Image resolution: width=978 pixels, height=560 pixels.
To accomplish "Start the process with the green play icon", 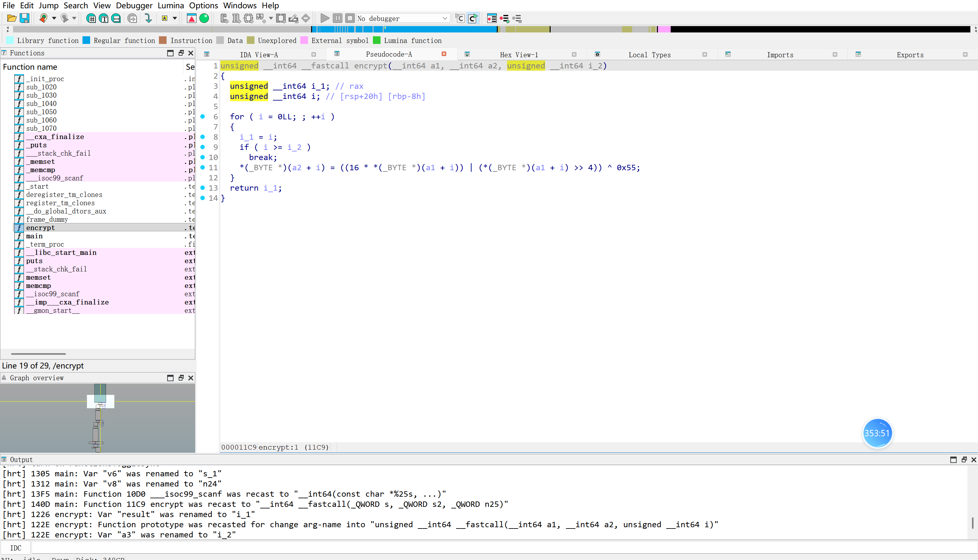I will coord(325,18).
